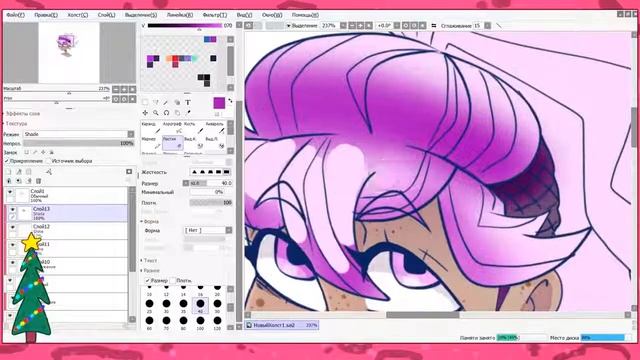Click the swap foreground/background color arrows

[230, 100]
